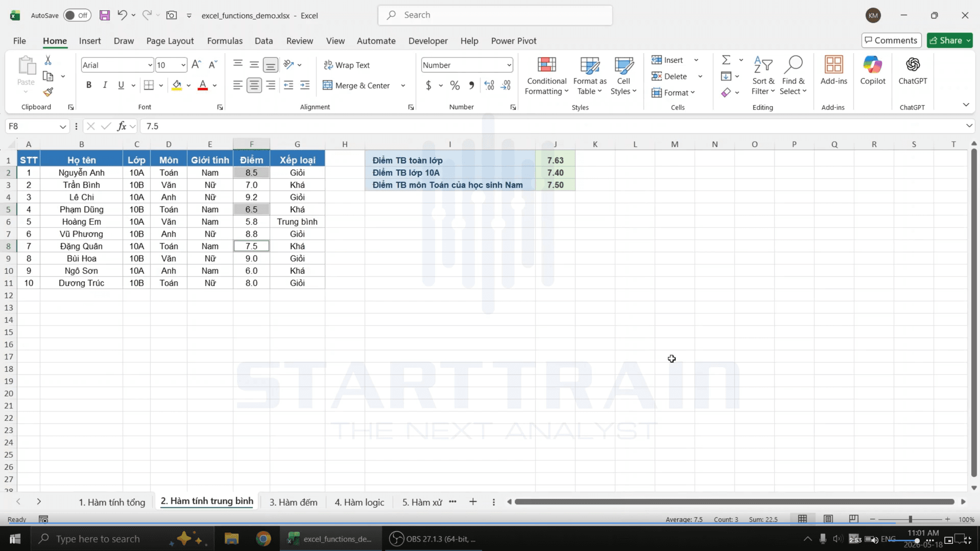Click the Comments button
The height and width of the screenshot is (551, 980).
891,40
